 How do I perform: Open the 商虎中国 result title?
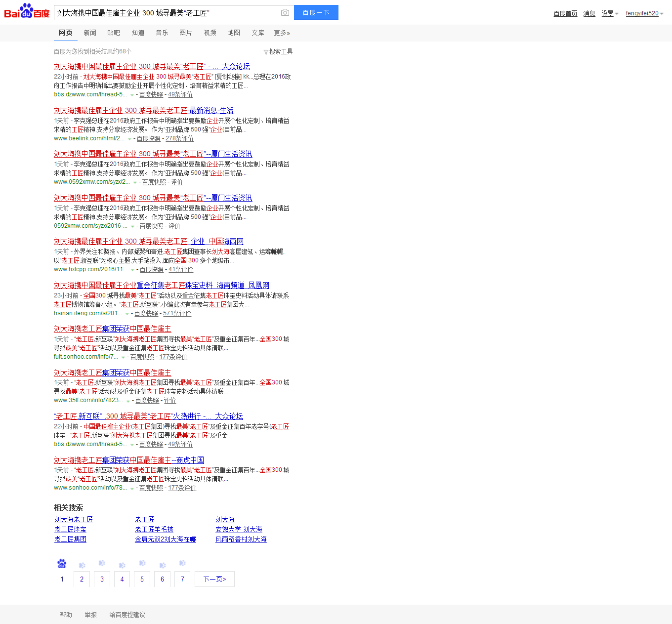[128, 460]
